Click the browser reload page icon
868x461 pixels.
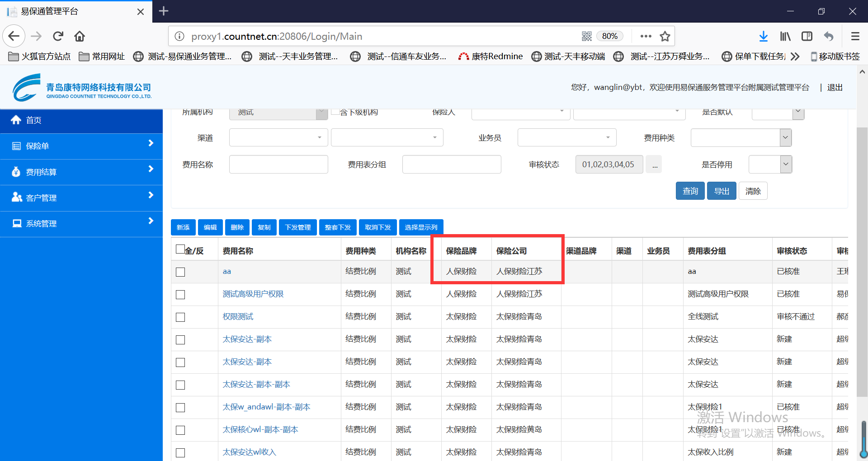click(58, 36)
